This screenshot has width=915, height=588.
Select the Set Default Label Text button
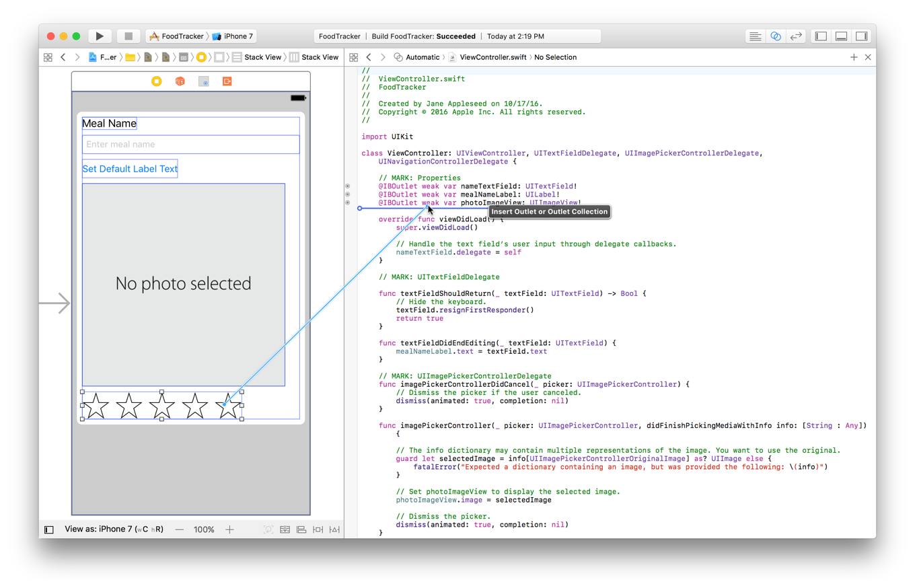tap(130, 169)
